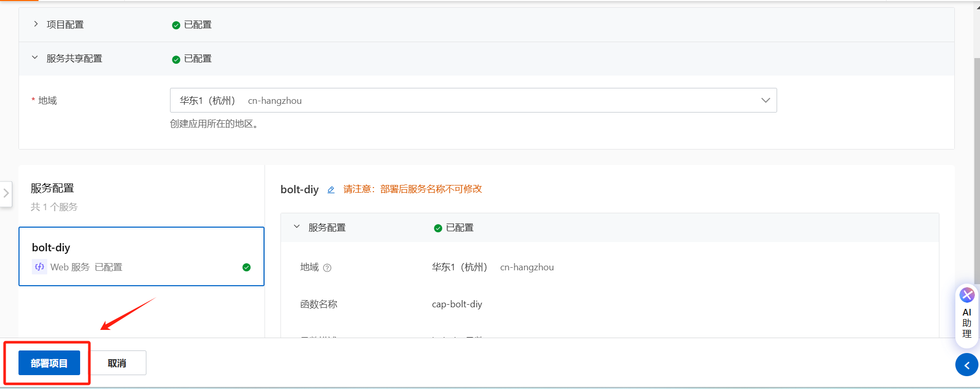Click green 已配置 status icon for 项目配置
The height and width of the screenshot is (389, 980).
(x=176, y=25)
